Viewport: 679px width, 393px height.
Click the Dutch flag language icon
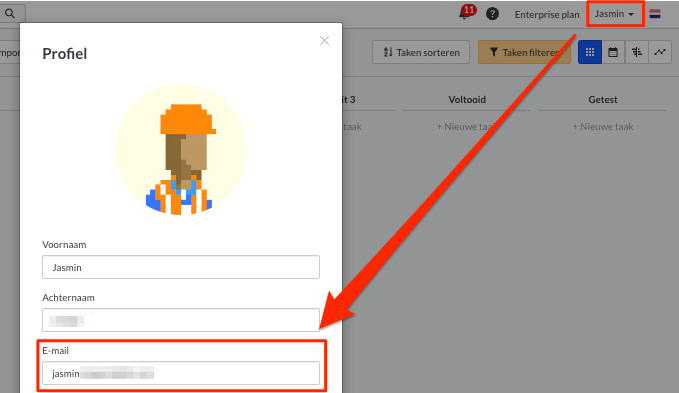[x=655, y=14]
